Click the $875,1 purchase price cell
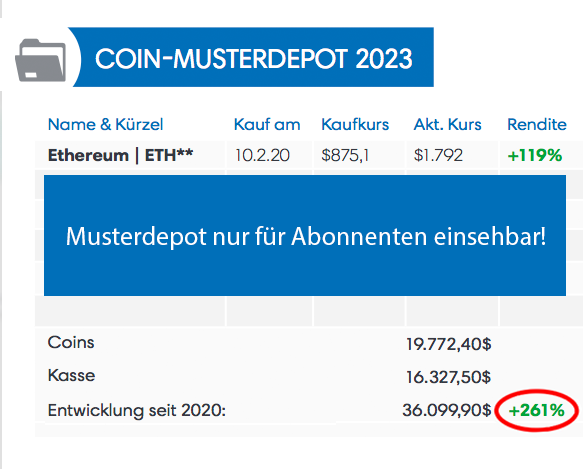This screenshot has height=469, width=583. click(345, 155)
